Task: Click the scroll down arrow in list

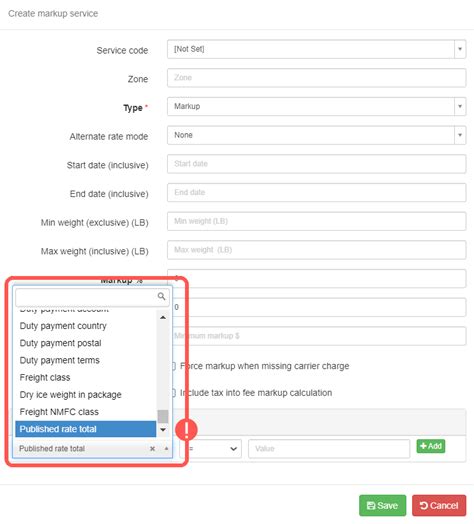Action: (x=163, y=430)
